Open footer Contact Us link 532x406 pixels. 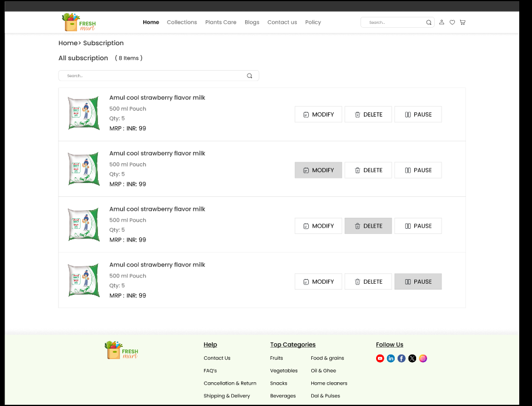[217, 358]
